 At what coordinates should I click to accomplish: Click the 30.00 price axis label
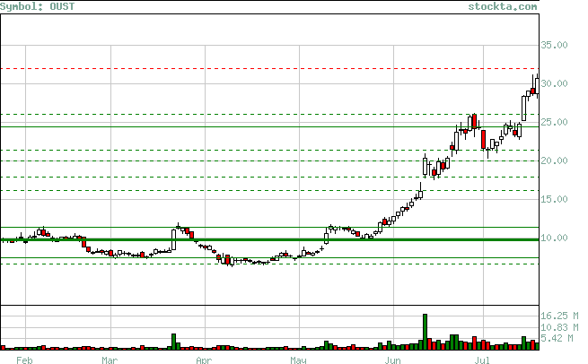point(554,83)
